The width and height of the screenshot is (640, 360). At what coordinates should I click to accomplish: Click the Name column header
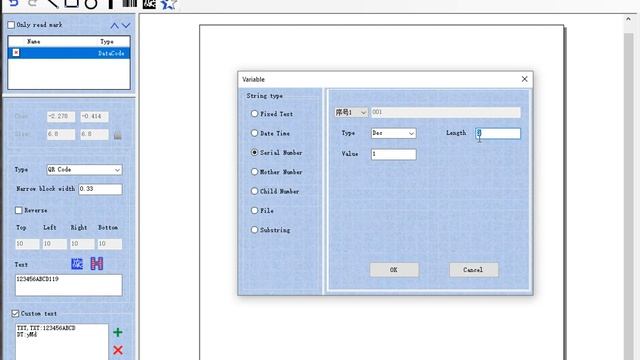tap(33, 42)
